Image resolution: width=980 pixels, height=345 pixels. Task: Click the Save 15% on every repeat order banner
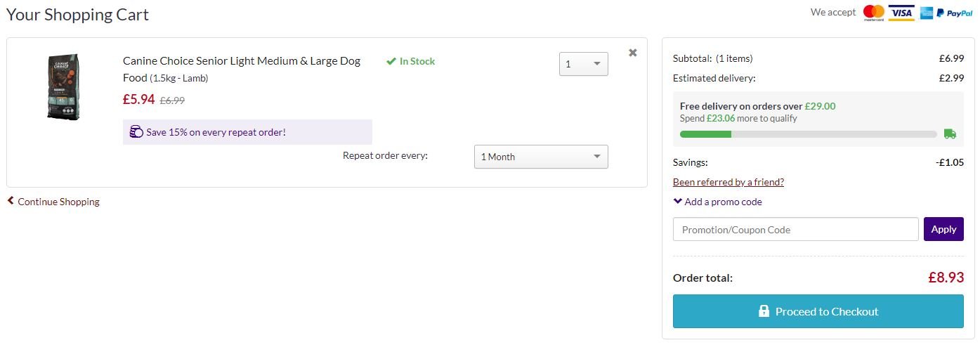(247, 132)
